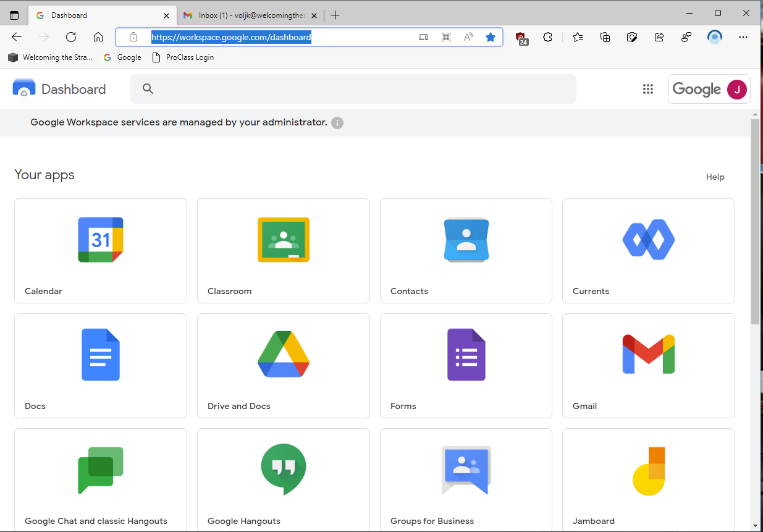Open the Collections icon in toolbar
The height and width of the screenshot is (532, 763).
point(605,37)
